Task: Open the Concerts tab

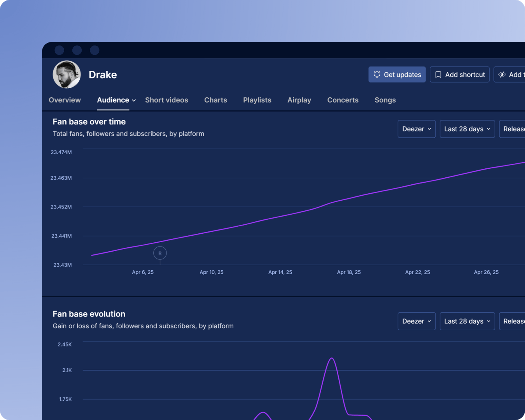Action: tap(343, 100)
